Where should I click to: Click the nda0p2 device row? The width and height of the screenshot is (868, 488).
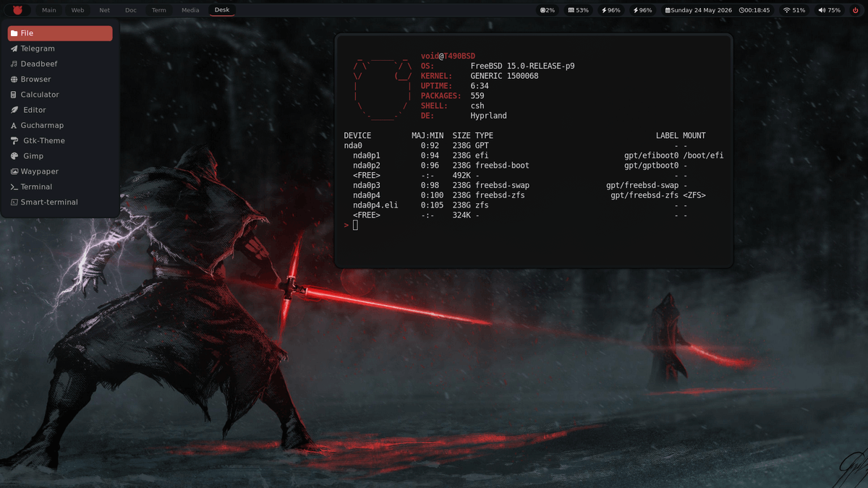pyautogui.click(x=534, y=166)
